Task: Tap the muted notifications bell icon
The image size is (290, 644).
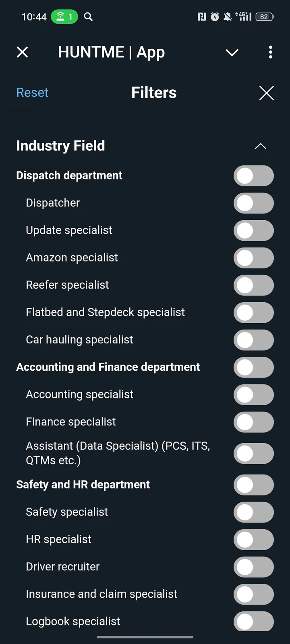Action: pos(227,17)
